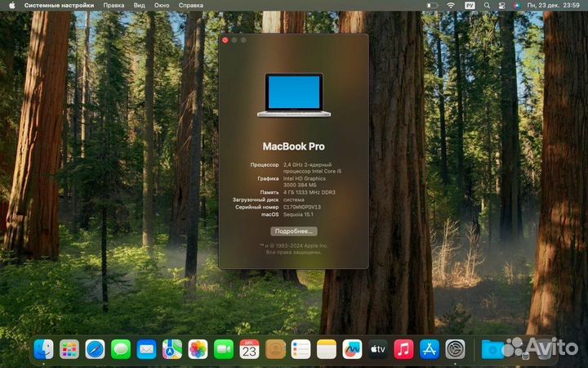Open Calendar showing 23 in Dock
This screenshot has width=588, height=368.
[x=249, y=349]
